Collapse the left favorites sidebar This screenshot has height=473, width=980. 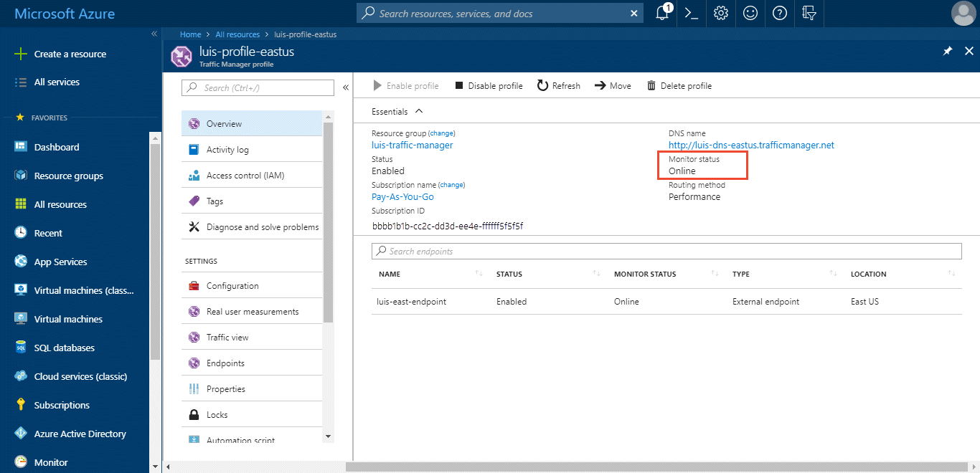pos(154,34)
